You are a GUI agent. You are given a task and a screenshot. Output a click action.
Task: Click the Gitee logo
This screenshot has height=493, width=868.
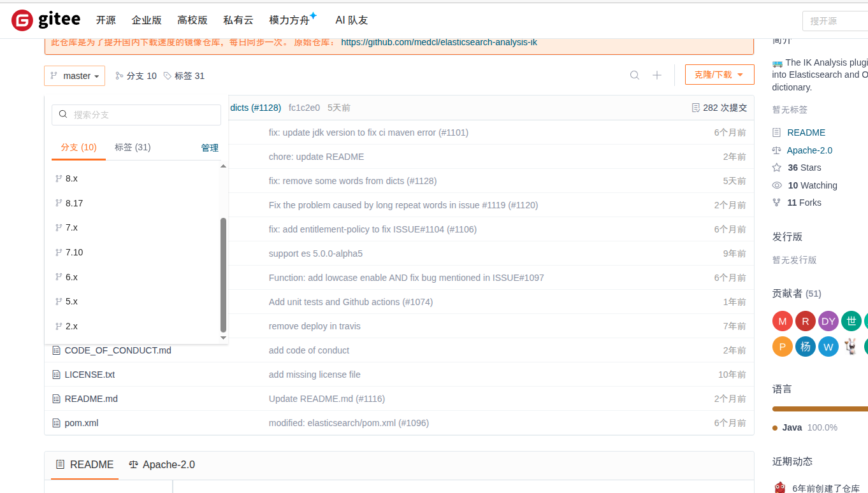(46, 20)
